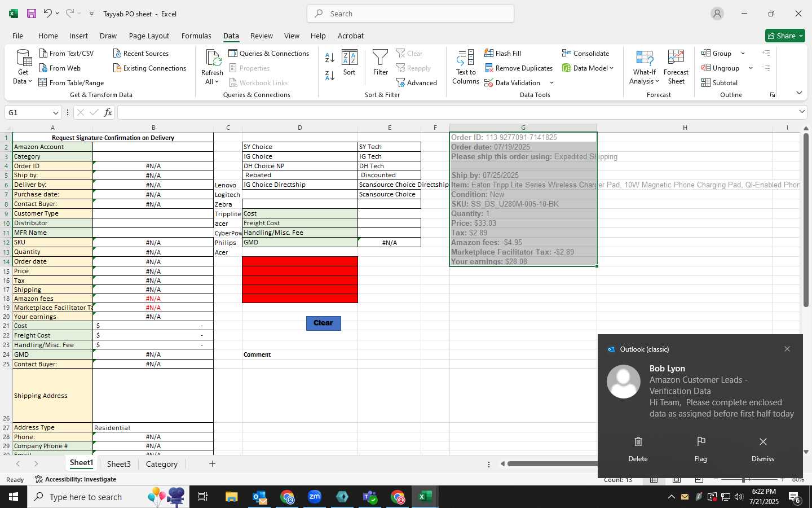Open Advanced filter options
The image size is (812, 508).
417,82
